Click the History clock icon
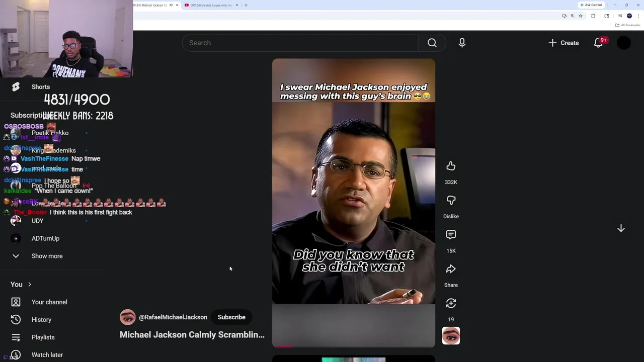 [x=16, y=320]
